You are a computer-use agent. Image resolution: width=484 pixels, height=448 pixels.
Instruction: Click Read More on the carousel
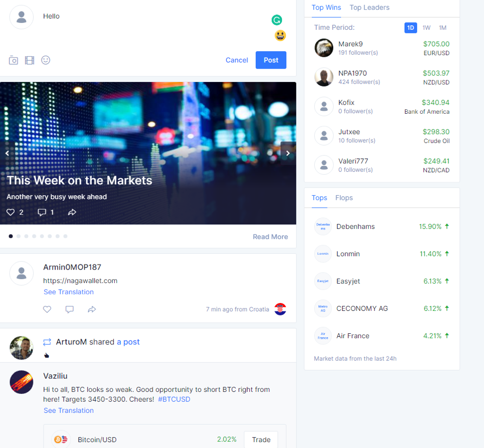[271, 237]
